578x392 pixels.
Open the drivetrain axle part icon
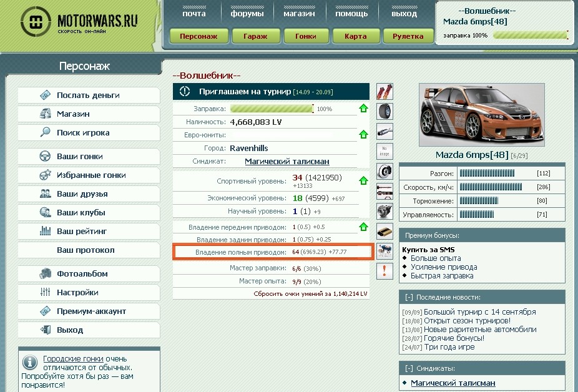pyautogui.click(x=385, y=192)
